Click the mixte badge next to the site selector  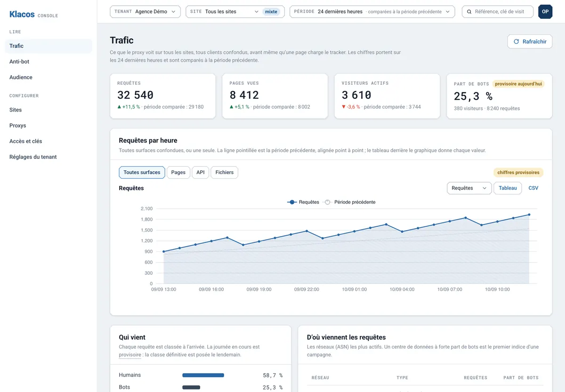tap(271, 12)
